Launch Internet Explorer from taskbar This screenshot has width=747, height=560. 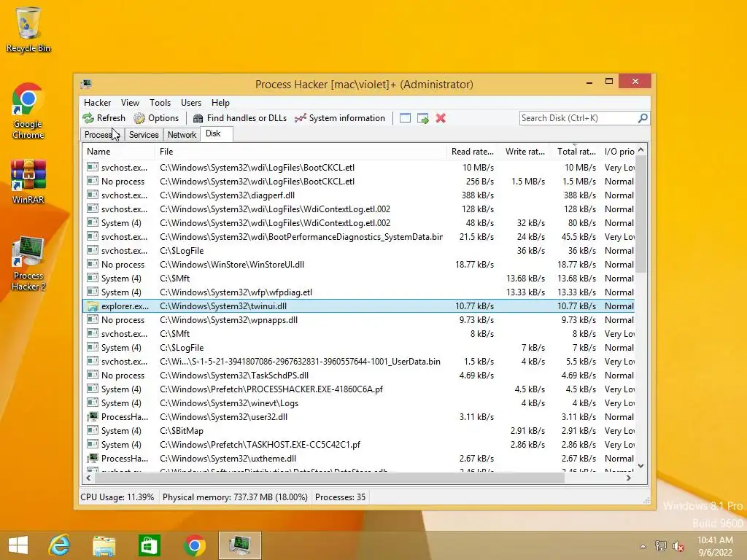coord(59,545)
